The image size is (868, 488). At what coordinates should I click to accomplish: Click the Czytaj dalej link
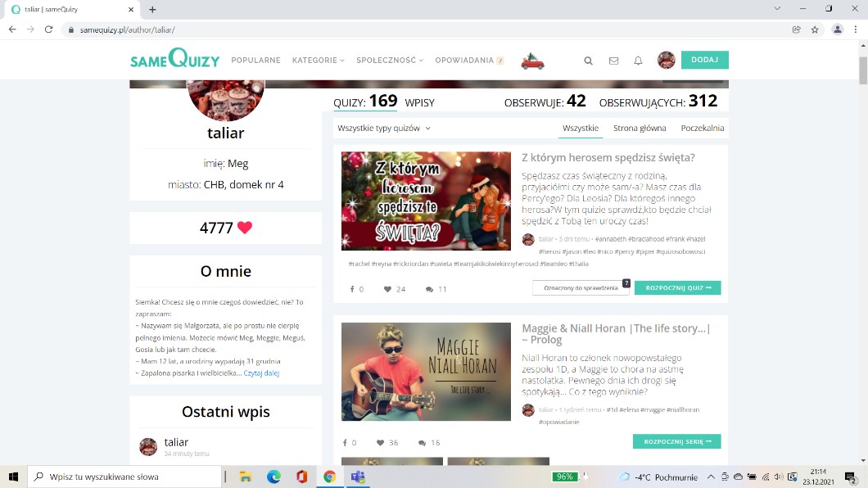pyautogui.click(x=261, y=373)
